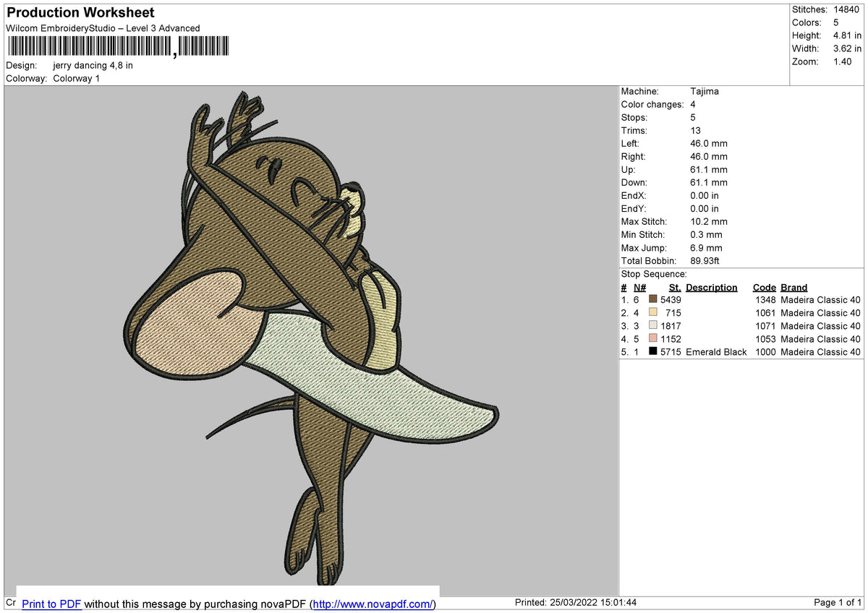Viewport: 868px width, 613px height.
Task: Select the Colors value 5
Action: (x=836, y=22)
